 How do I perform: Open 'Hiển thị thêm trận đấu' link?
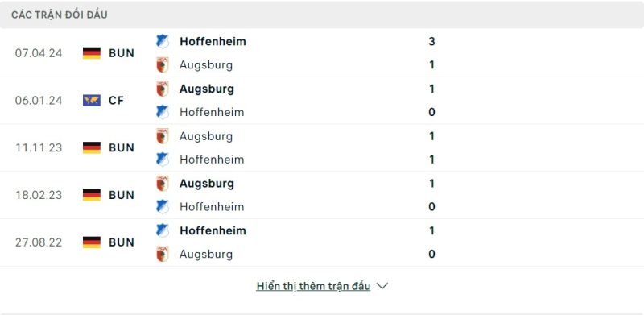click(313, 286)
